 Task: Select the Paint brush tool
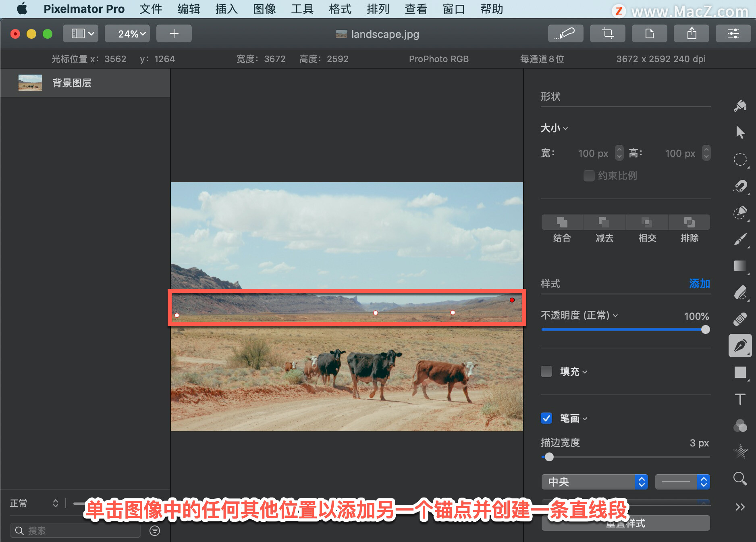[740, 239]
